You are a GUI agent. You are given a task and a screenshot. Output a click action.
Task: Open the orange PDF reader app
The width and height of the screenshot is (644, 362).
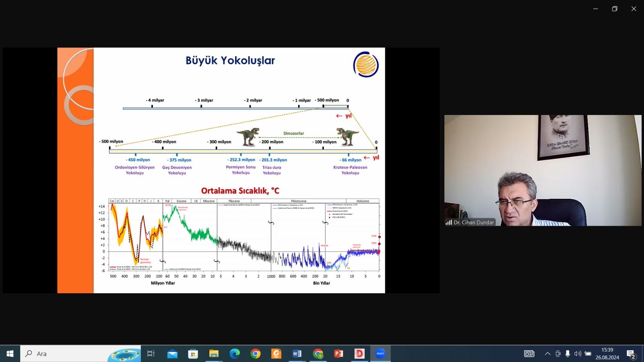(276, 354)
